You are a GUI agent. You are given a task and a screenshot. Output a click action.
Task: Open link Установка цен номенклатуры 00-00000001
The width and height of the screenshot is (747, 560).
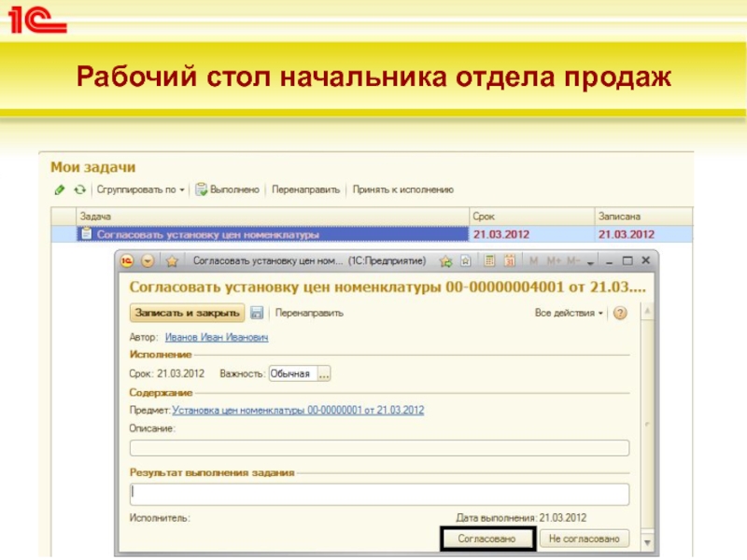(x=298, y=410)
